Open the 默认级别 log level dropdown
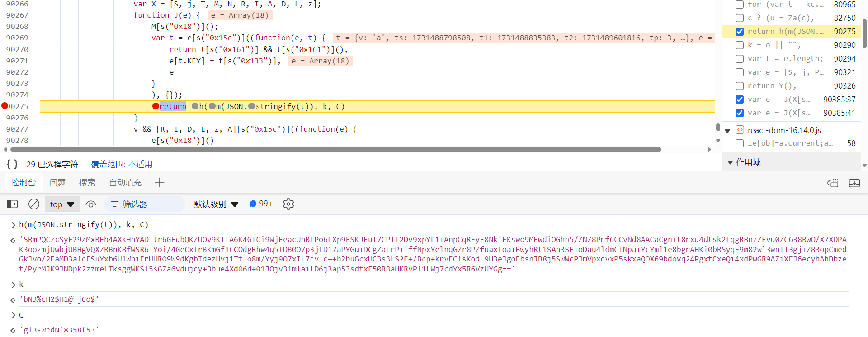The width and height of the screenshot is (868, 337). (x=216, y=204)
